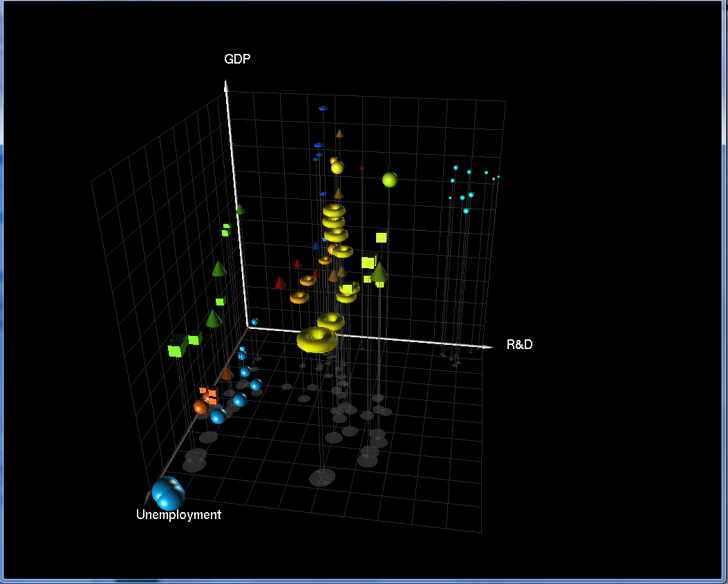Image resolution: width=728 pixels, height=584 pixels.
Task: Click the rightmost cyan data point
Action: click(x=498, y=177)
